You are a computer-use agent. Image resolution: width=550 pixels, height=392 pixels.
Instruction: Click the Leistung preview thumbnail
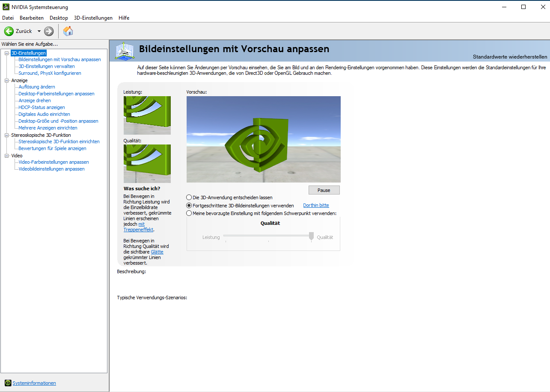coord(147,115)
